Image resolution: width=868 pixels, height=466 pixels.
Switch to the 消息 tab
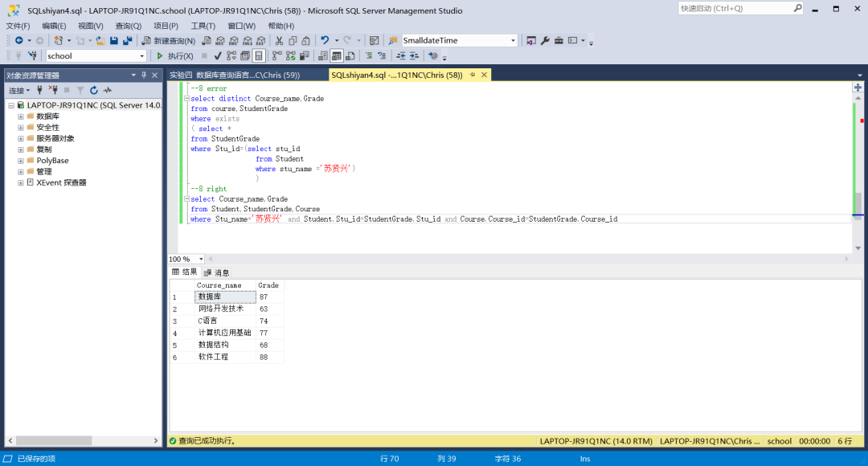pyautogui.click(x=216, y=272)
